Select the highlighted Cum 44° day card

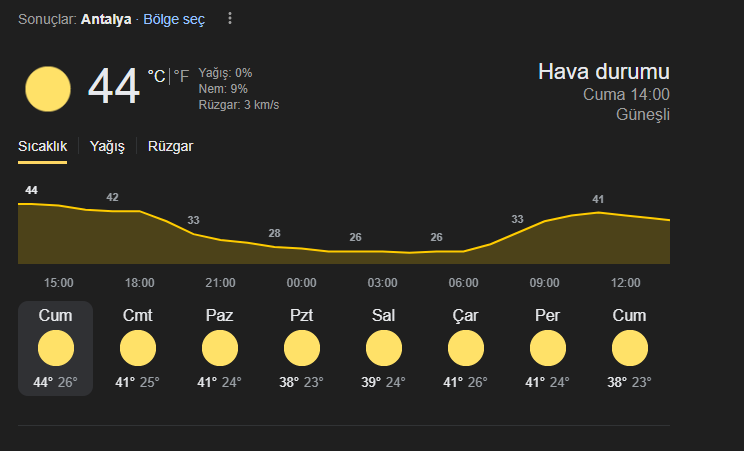[x=56, y=348]
